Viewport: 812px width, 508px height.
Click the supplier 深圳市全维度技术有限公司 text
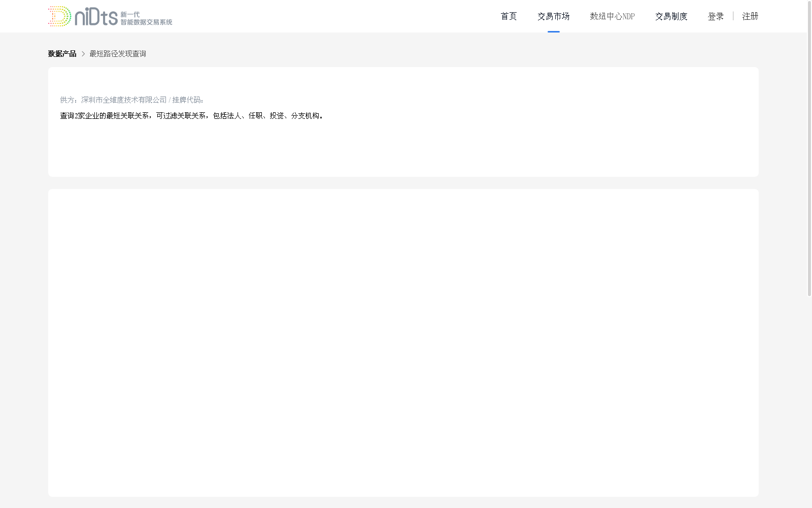point(124,100)
